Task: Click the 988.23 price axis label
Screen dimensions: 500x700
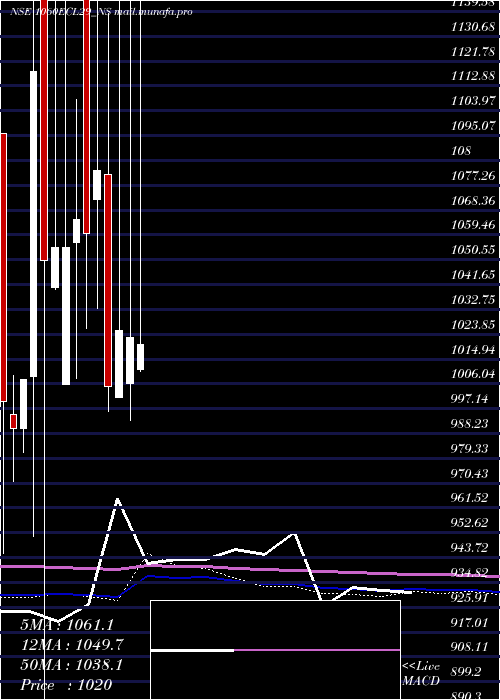Action: (470, 424)
